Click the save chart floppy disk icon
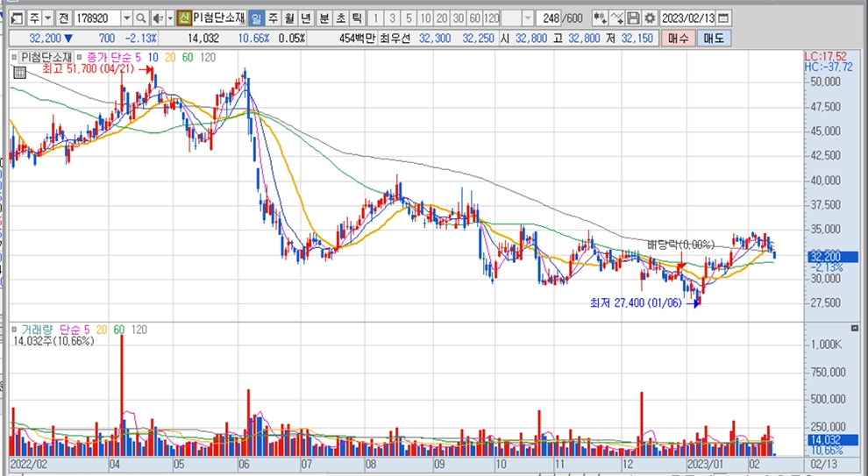The height and width of the screenshot is (476, 868). 633,18
